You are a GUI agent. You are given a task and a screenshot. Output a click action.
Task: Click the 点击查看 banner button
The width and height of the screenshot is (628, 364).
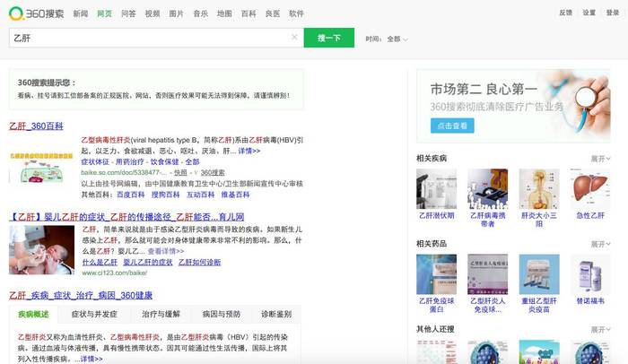tap(452, 126)
